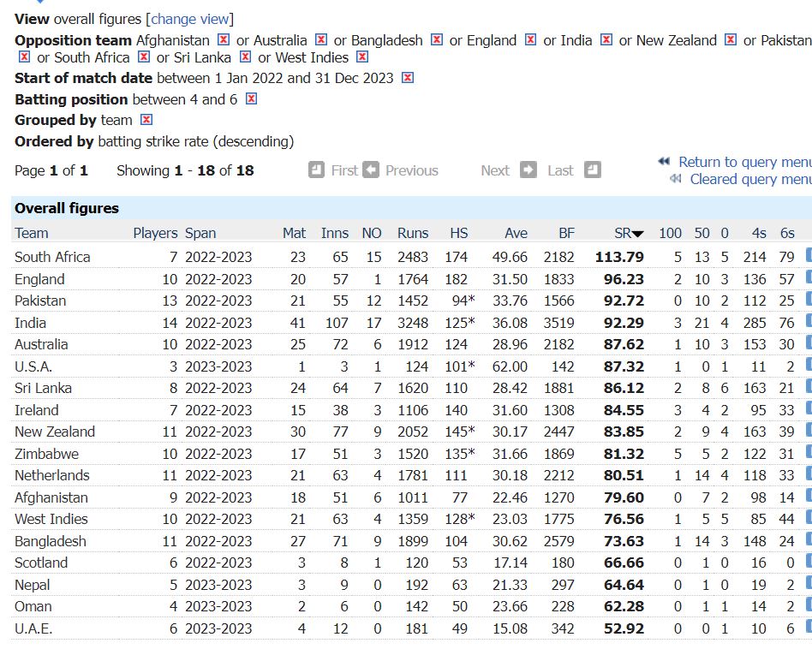Select the Zimbabwe team row name
Screen dimensions: 812x649
pyautogui.click(x=46, y=455)
